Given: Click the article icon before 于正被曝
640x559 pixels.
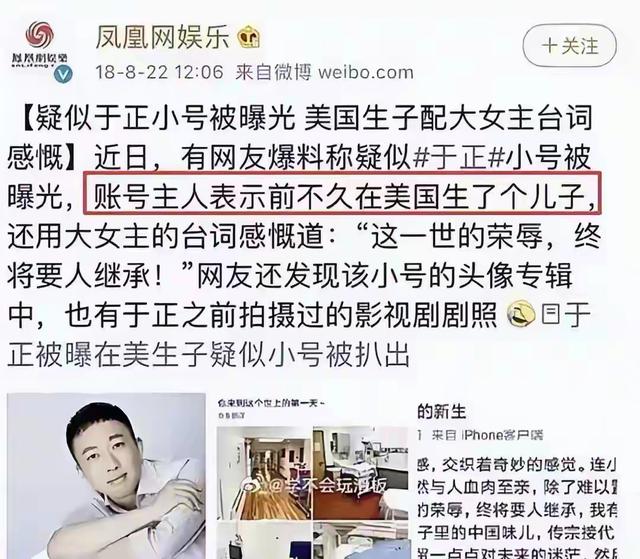Looking at the screenshot, I should (551, 314).
